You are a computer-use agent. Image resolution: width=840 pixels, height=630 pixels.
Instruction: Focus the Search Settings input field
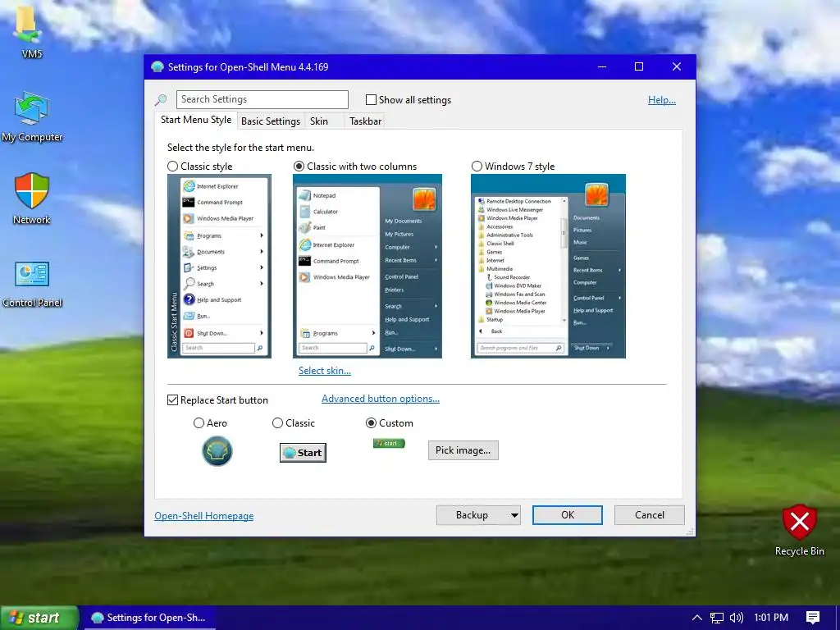[262, 99]
